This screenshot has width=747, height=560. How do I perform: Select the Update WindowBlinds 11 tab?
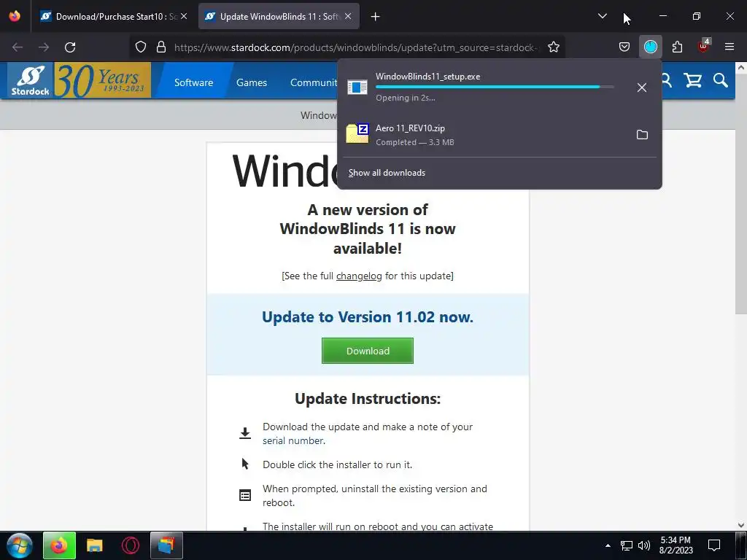pyautogui.click(x=279, y=17)
